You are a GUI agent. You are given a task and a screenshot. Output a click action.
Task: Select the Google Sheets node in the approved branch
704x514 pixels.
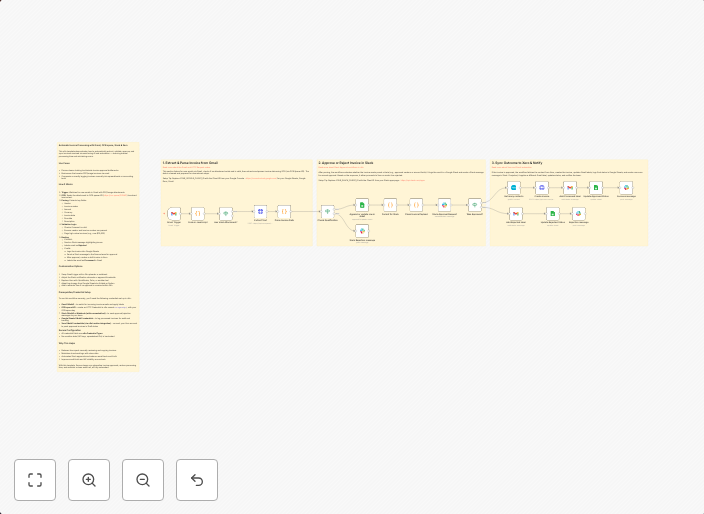click(596, 188)
